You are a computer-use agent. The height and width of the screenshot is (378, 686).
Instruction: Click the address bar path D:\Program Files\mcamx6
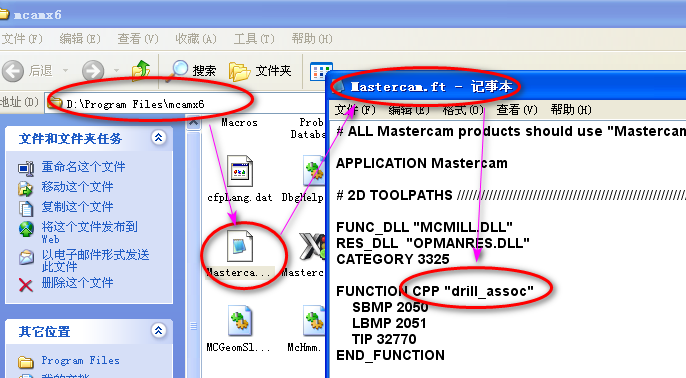click(135, 104)
